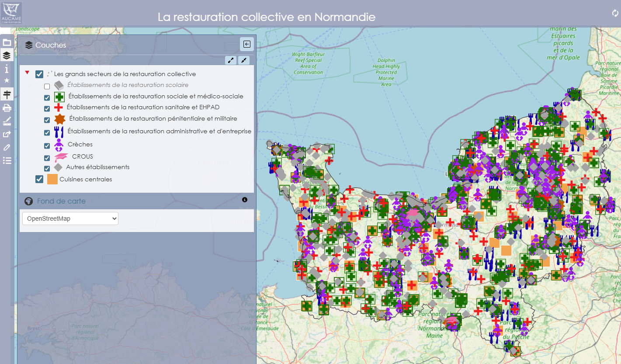Open the star bookmarks sidebar icon
This screenshot has height=364, width=621.
7,80
